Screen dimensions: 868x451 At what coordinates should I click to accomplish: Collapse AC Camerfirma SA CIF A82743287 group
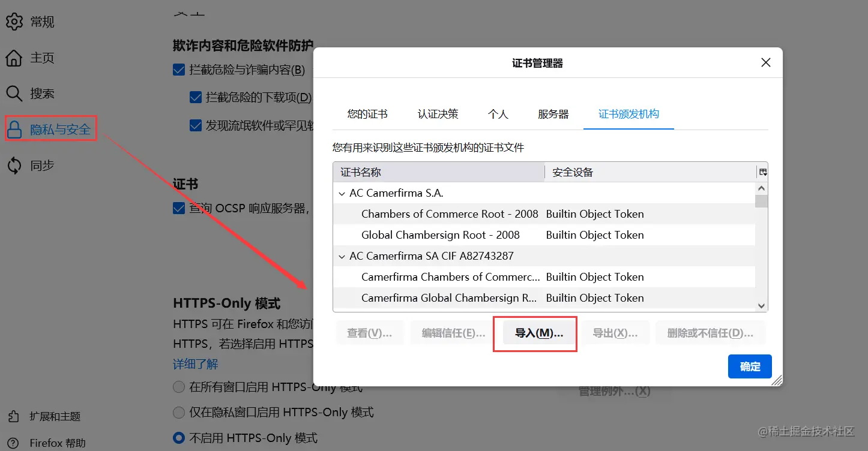coord(342,255)
